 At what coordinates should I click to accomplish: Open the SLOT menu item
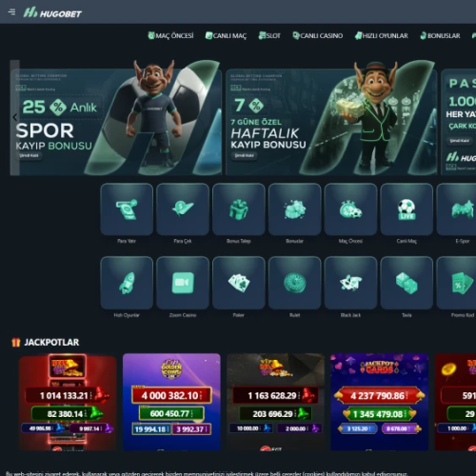[269, 35]
